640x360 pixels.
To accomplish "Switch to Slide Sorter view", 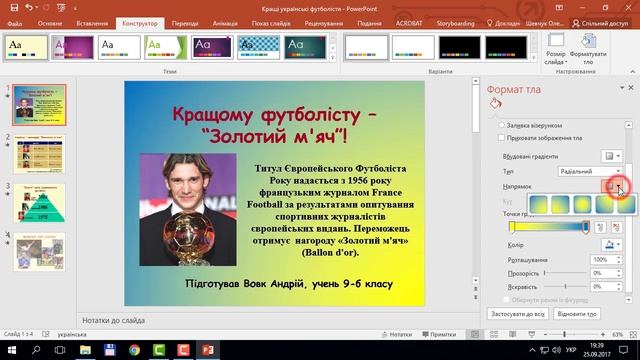I will pos(494,334).
